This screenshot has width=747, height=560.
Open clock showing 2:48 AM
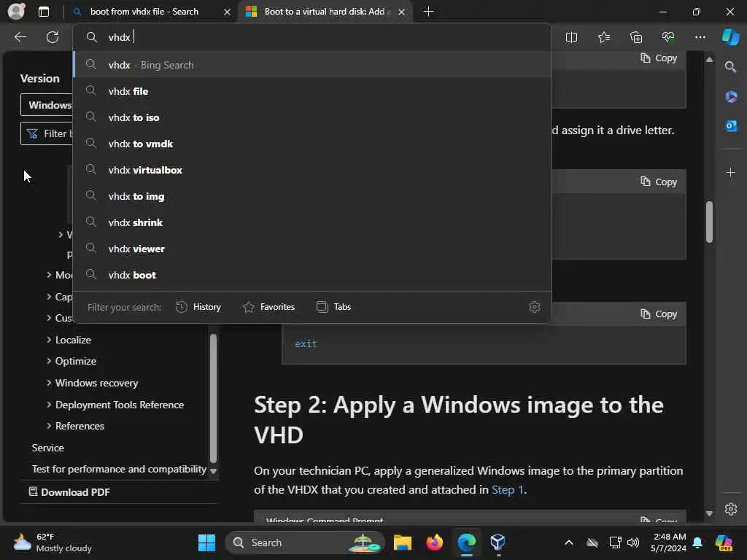668,542
